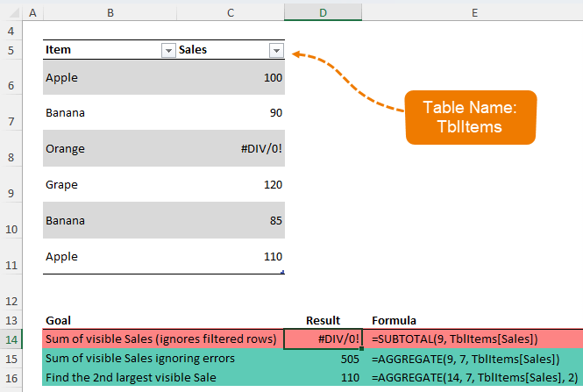This screenshot has height=392, width=583.
Task: Open the Item column filter dropdown
Action: 168,51
